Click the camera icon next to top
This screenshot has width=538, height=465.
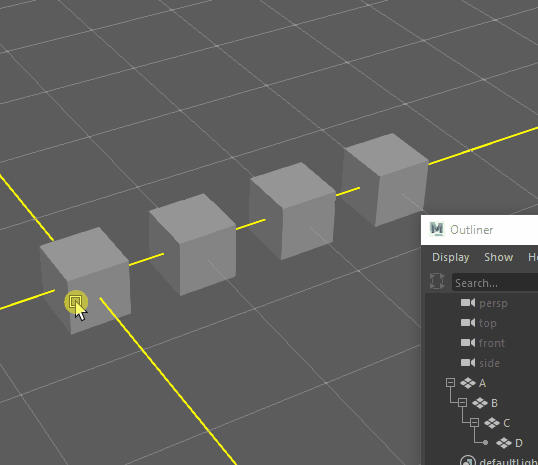pos(468,323)
